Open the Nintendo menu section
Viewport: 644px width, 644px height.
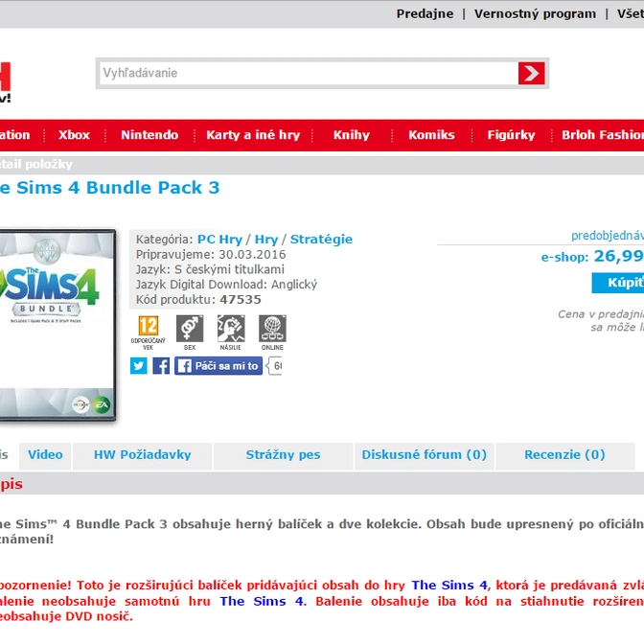(x=149, y=135)
